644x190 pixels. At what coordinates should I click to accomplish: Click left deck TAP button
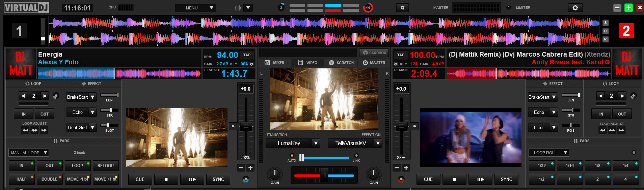(247, 55)
